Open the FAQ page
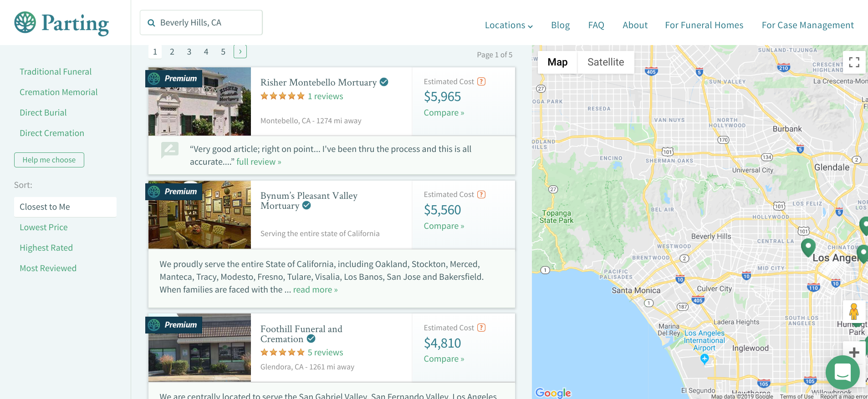 tap(596, 25)
